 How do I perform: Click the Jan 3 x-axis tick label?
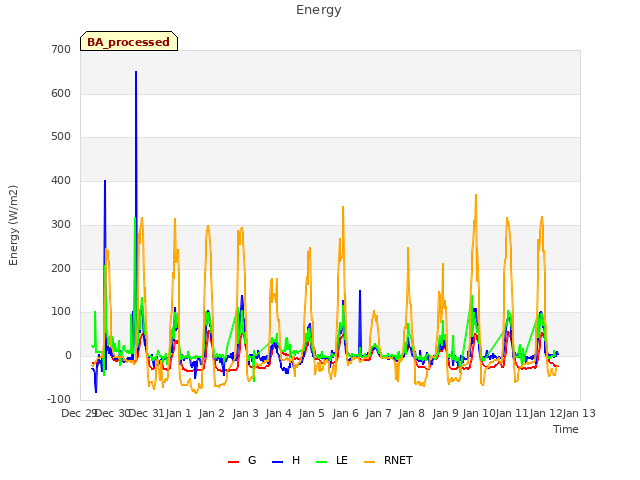pyautogui.click(x=246, y=413)
